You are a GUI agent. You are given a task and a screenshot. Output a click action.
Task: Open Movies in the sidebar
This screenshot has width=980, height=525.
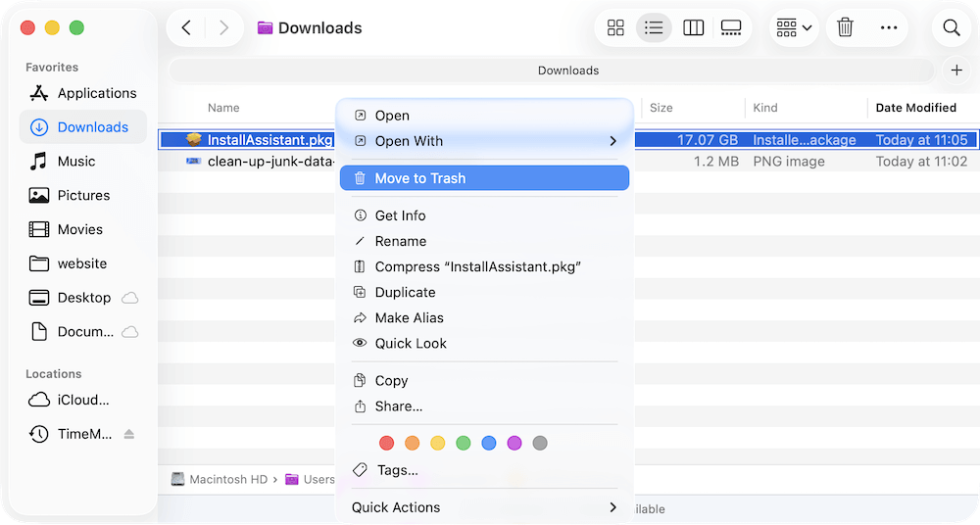tap(83, 229)
